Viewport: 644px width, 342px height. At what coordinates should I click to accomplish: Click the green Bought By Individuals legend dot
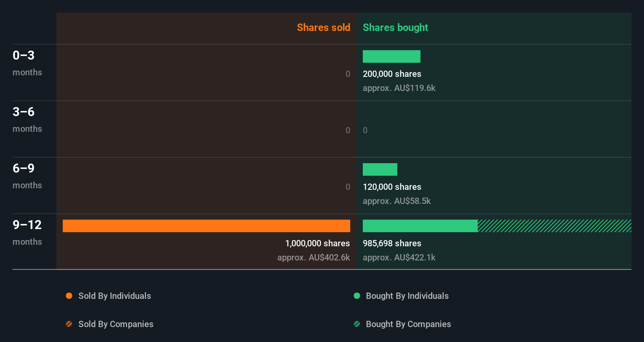pos(357,296)
